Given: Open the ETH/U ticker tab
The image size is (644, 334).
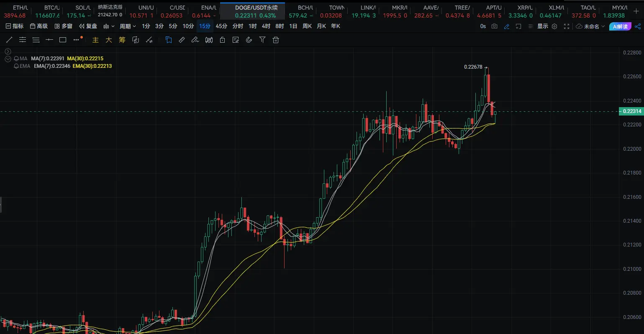Looking at the screenshot, I should pyautogui.click(x=16, y=11).
